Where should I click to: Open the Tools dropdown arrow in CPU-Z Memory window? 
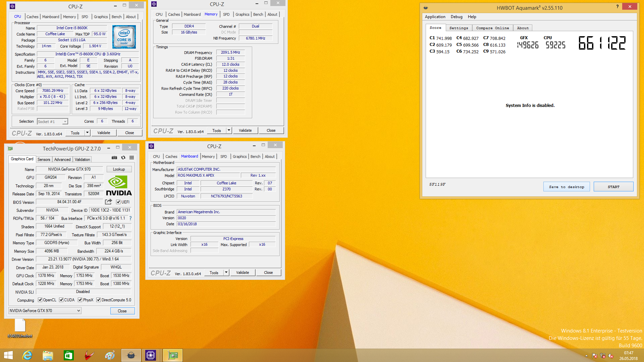[x=229, y=130]
